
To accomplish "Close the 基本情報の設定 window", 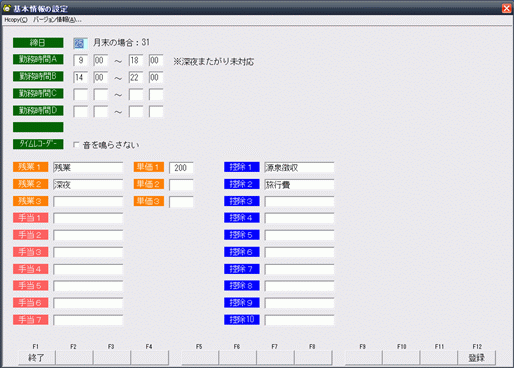I will tap(506, 8).
